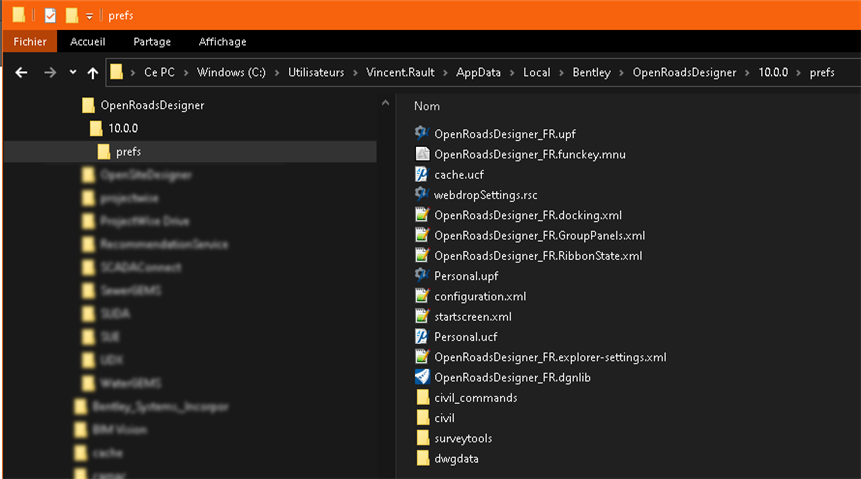The width and height of the screenshot is (861, 479).
Task: Select Personal.upf file icon
Action: [x=422, y=276]
